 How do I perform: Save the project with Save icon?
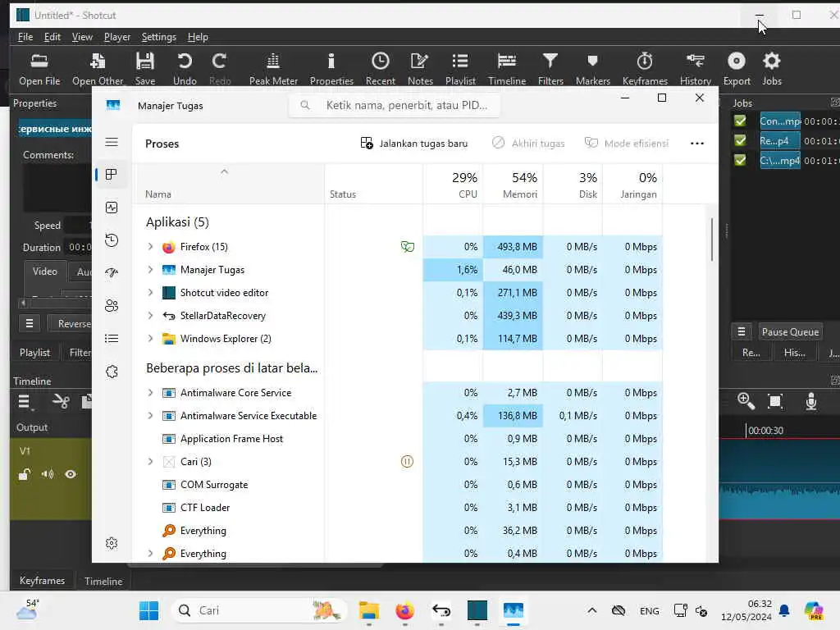pos(145,70)
